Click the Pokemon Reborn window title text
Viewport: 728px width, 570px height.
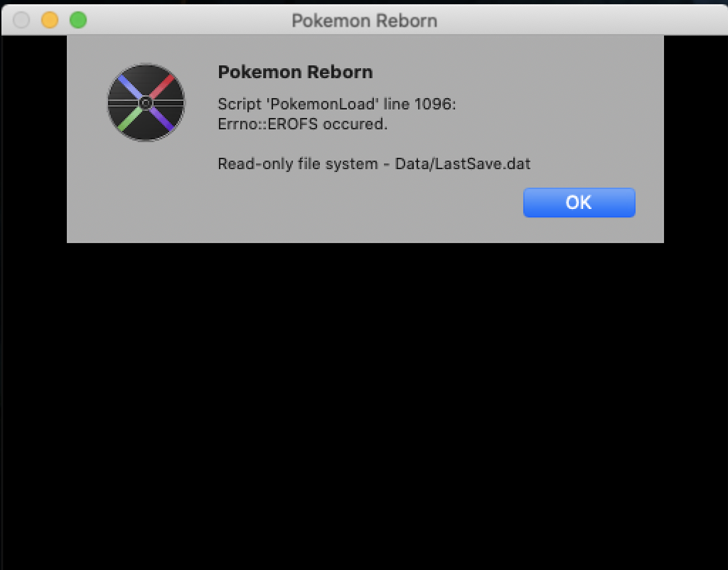tap(365, 21)
